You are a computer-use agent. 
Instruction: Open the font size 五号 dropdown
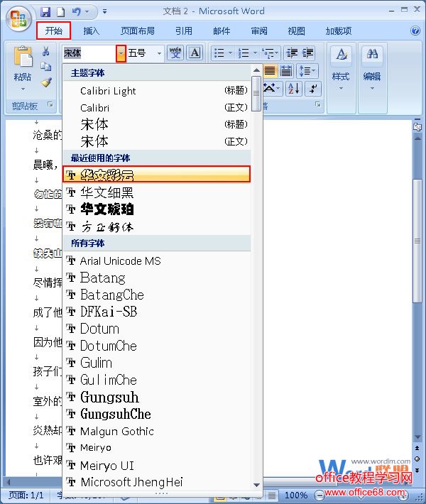[x=159, y=53]
